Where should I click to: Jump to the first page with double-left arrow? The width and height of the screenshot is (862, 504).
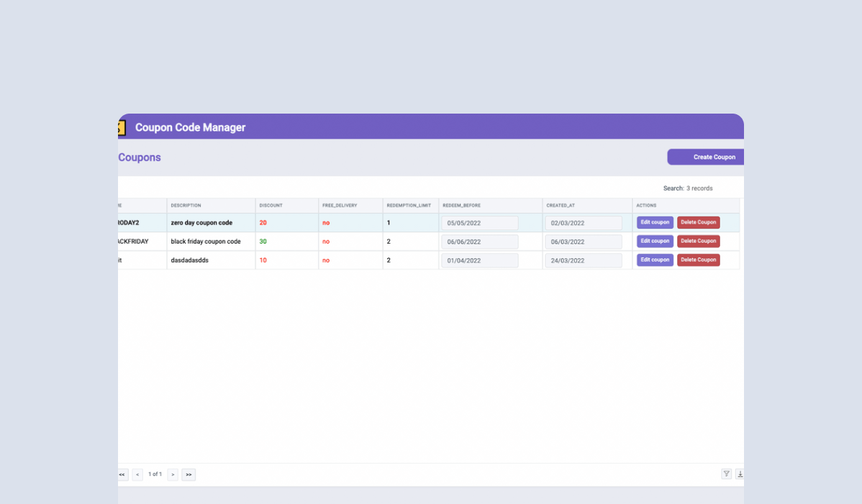122,475
